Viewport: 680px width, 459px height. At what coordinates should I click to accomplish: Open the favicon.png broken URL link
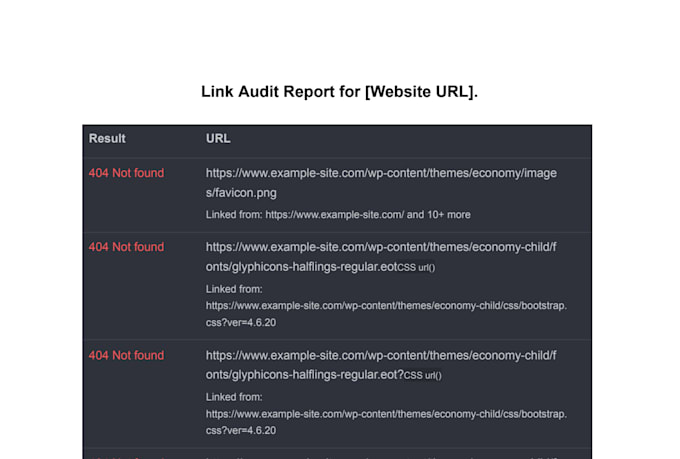(x=381, y=183)
